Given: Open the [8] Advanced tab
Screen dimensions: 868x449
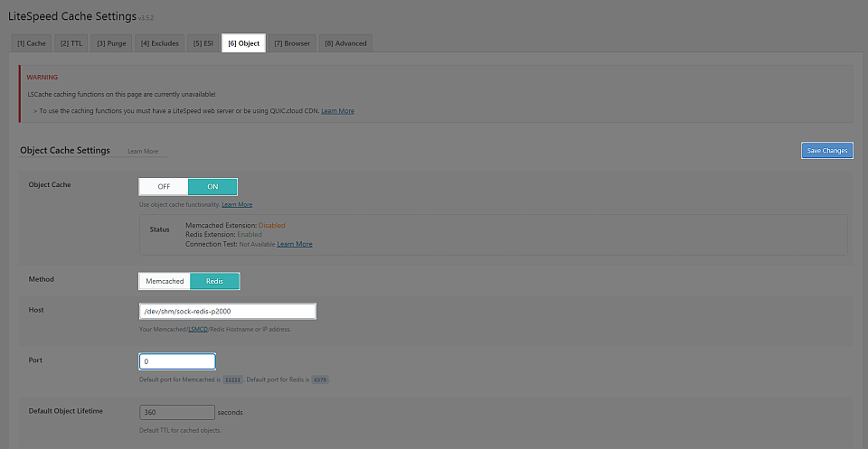Looking at the screenshot, I should pyautogui.click(x=345, y=43).
